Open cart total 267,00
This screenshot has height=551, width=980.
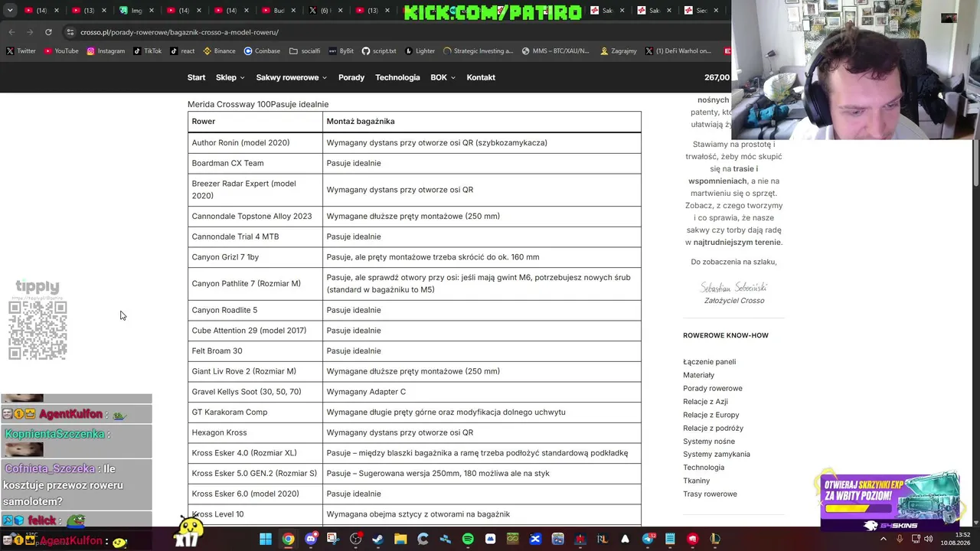(717, 77)
